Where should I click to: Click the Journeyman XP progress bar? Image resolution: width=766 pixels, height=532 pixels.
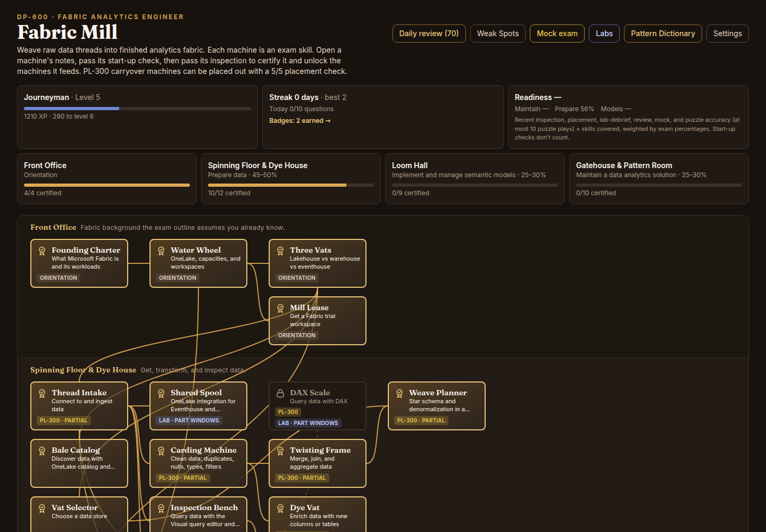coord(137,109)
